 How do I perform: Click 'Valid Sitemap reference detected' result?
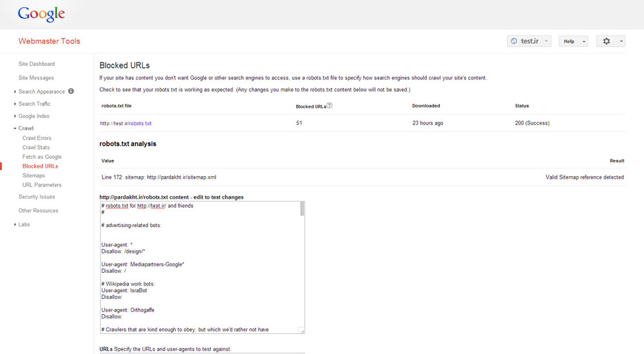coord(585,177)
